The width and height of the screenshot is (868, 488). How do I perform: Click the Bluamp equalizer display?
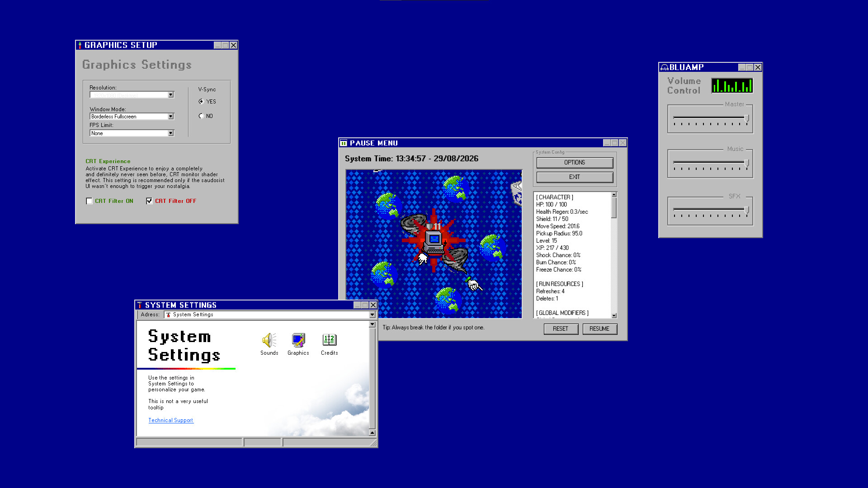coord(732,85)
